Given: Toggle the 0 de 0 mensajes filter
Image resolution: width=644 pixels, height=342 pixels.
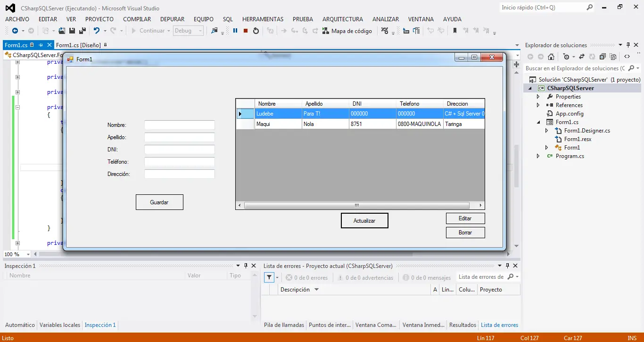Looking at the screenshot, I should tap(427, 278).
